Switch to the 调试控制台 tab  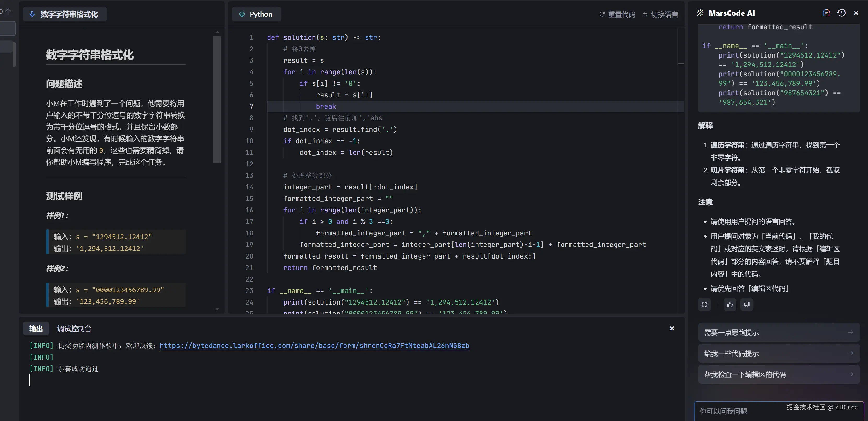click(74, 329)
